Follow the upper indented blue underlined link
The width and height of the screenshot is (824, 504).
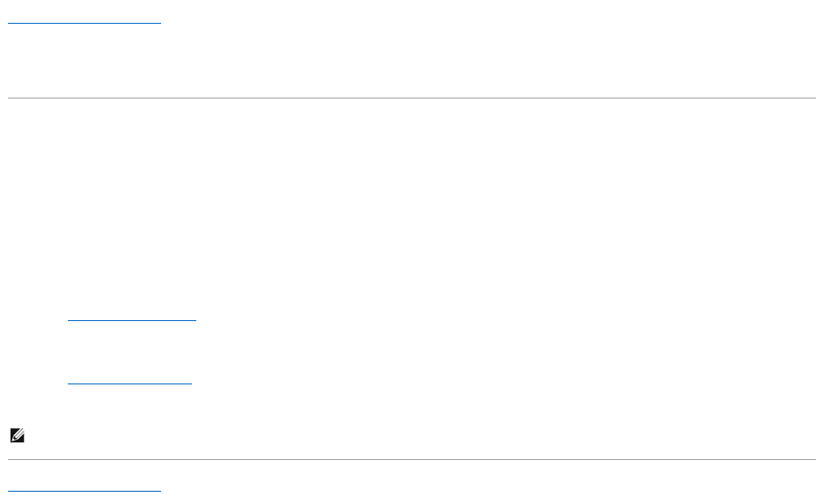point(132,318)
